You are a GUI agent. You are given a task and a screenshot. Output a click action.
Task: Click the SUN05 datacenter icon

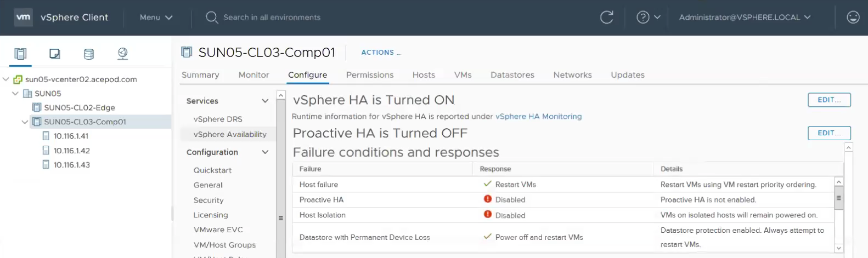(x=27, y=94)
